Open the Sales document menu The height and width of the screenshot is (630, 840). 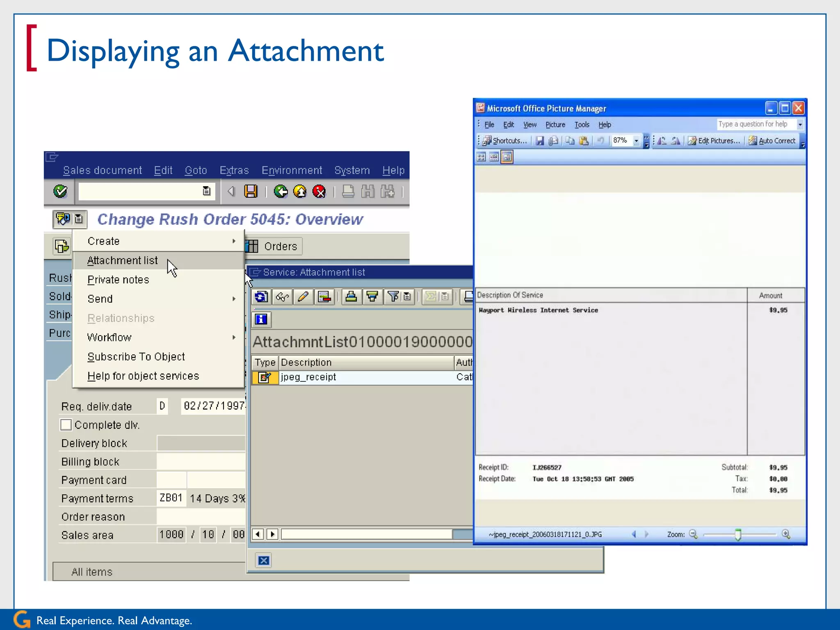[103, 170]
